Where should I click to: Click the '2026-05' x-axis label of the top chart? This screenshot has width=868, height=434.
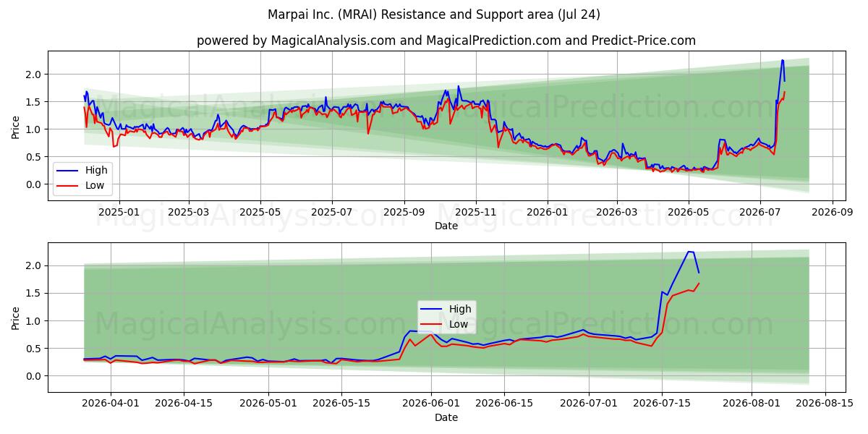pos(689,212)
